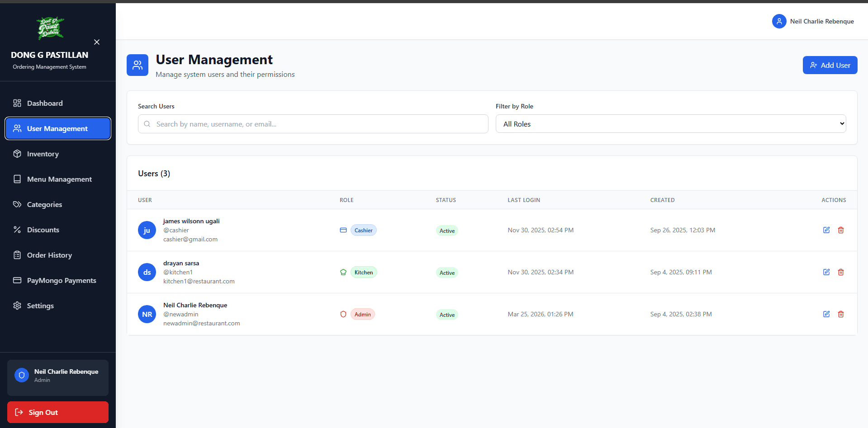Delete james wilsonn ugali with trash icon

(841, 230)
